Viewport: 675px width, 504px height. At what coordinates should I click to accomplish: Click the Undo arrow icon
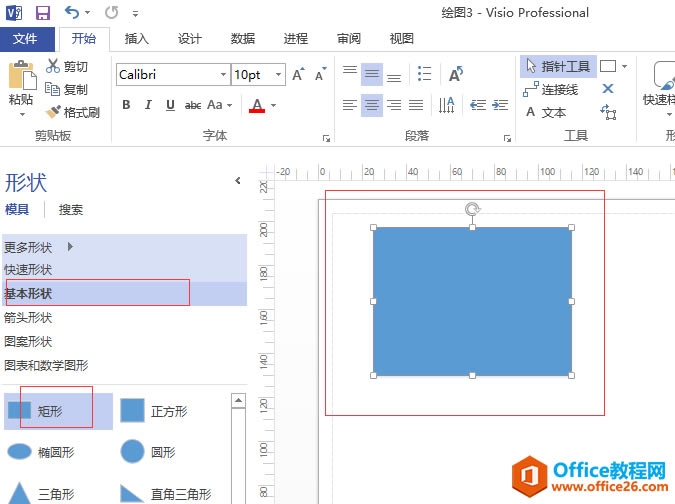72,12
